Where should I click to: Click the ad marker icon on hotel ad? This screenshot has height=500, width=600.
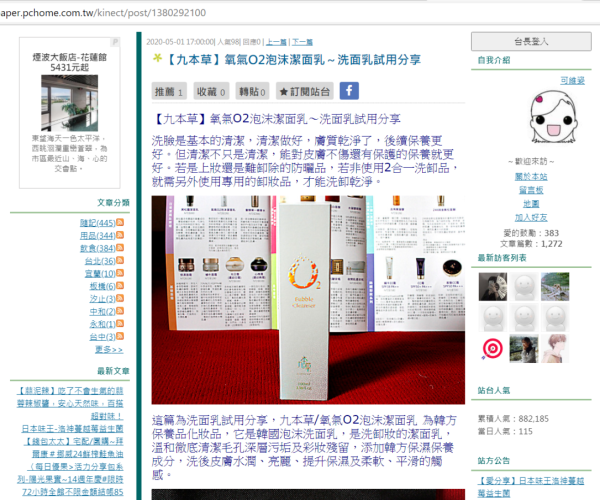click(115, 41)
